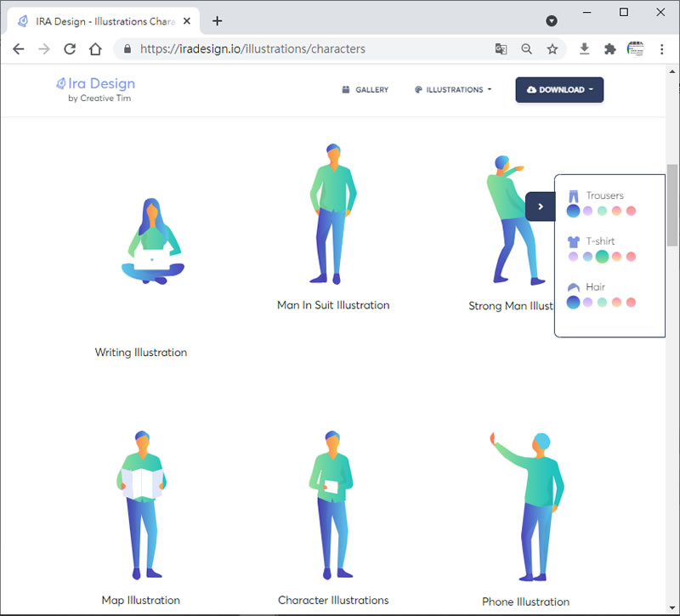Screen dimensions: 680x616
Task: Open the browser home page
Action: 95,49
